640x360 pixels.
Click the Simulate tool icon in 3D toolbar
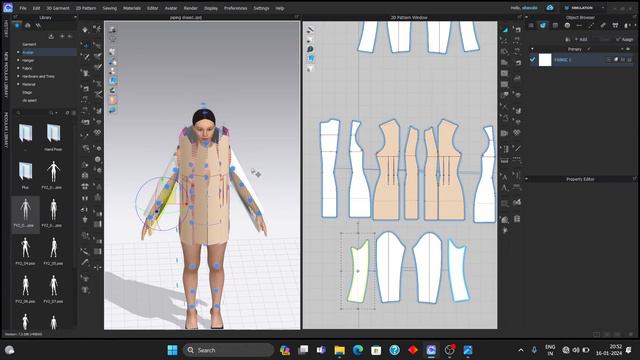[x=85, y=30]
